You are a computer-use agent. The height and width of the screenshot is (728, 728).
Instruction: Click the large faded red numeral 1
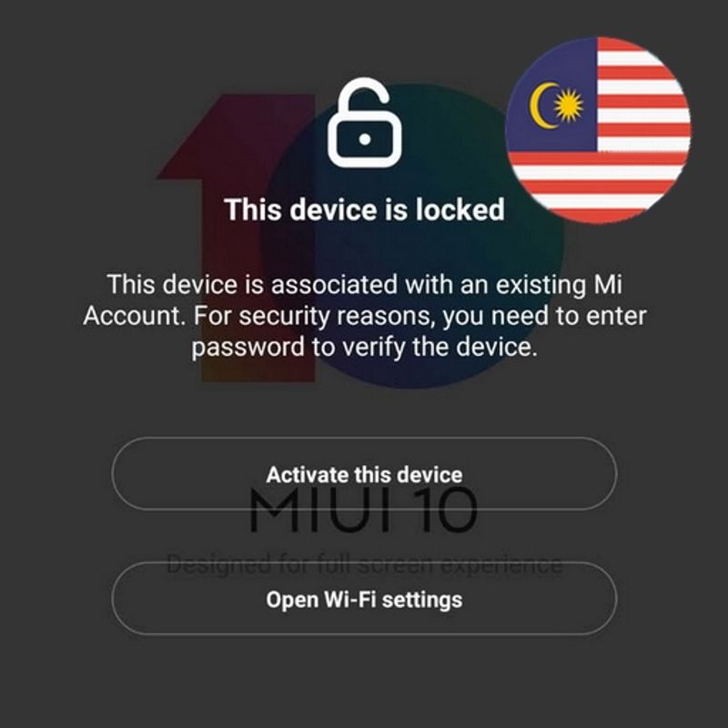coord(237,237)
